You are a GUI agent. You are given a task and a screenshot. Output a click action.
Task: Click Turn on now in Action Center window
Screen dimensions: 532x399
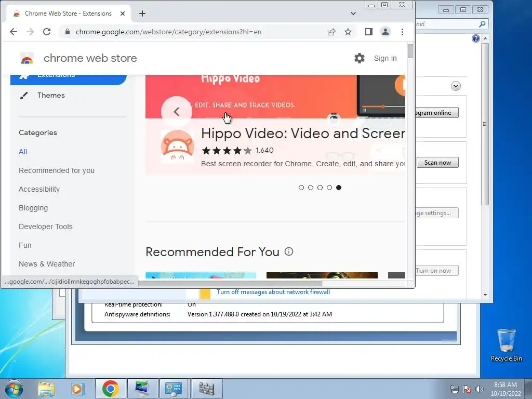437,271
